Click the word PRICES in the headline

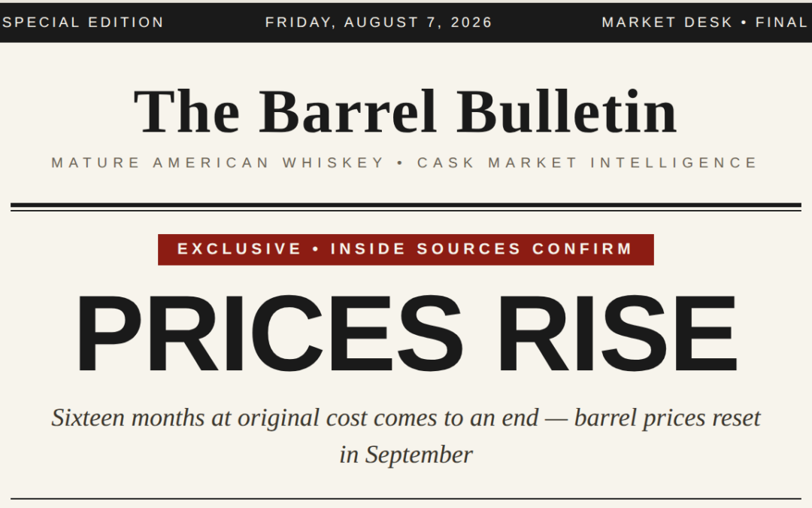(268, 333)
